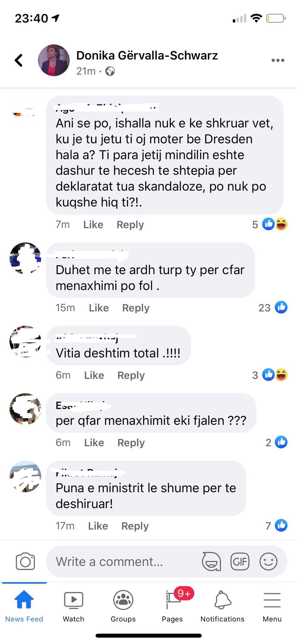Open Donika Gërvalla-Schwarz profile name
This screenshot has height=644, width=297.
pyautogui.click(x=147, y=55)
